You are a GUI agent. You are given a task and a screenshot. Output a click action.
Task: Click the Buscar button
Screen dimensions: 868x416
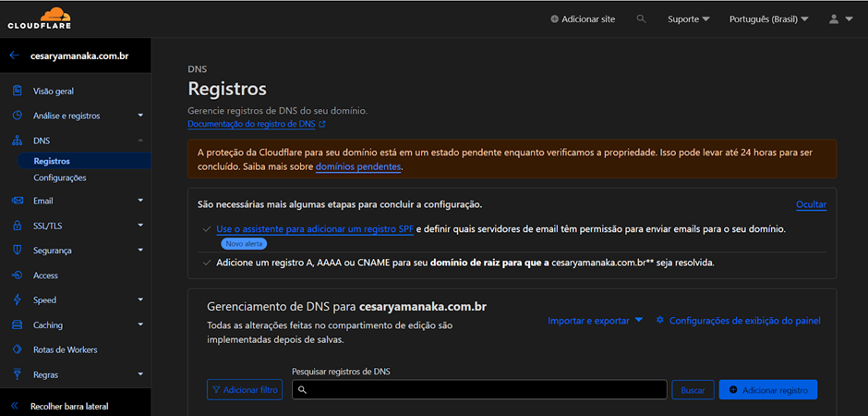click(693, 390)
